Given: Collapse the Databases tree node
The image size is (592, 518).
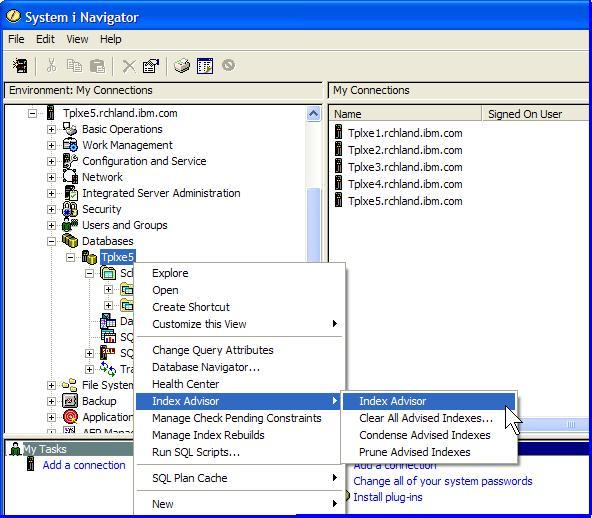Looking at the screenshot, I should (51, 241).
